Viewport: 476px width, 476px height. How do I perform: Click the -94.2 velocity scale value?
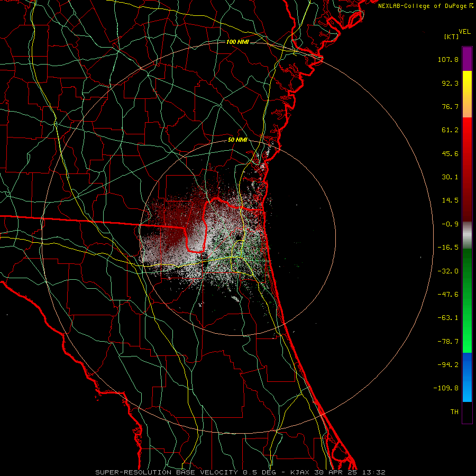pyautogui.click(x=448, y=365)
